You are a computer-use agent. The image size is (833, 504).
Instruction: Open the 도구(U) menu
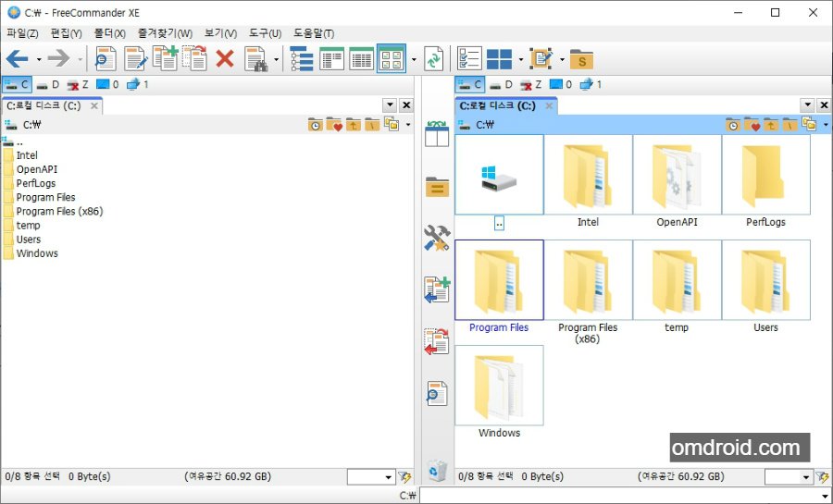(265, 33)
